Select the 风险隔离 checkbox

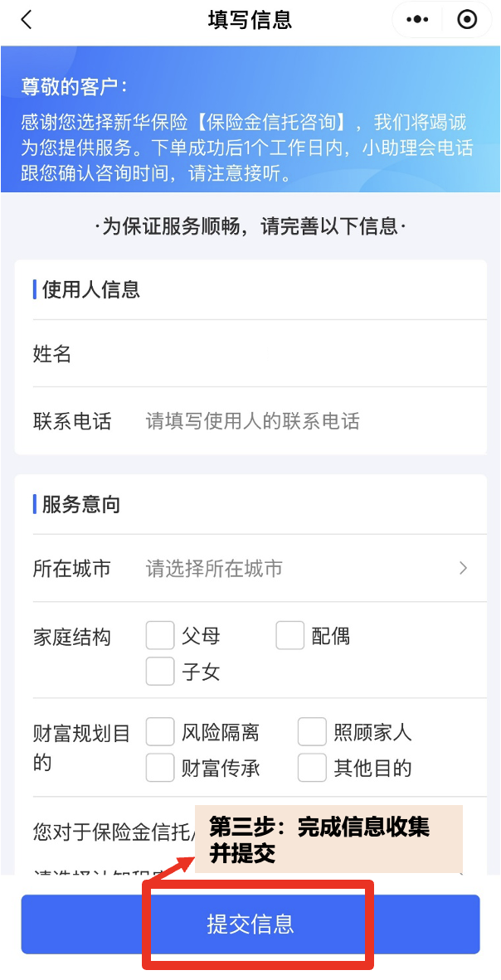pos(160,732)
